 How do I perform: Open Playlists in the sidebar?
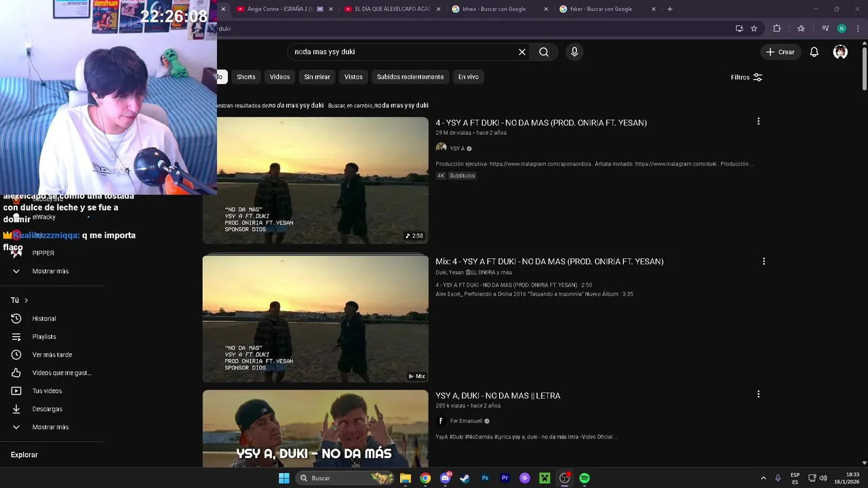pyautogui.click(x=44, y=337)
